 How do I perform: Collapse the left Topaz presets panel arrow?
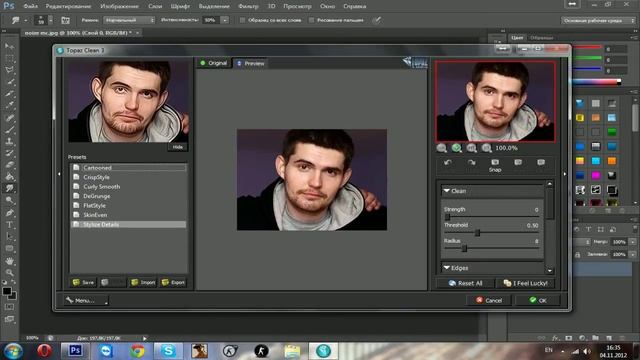point(59,174)
